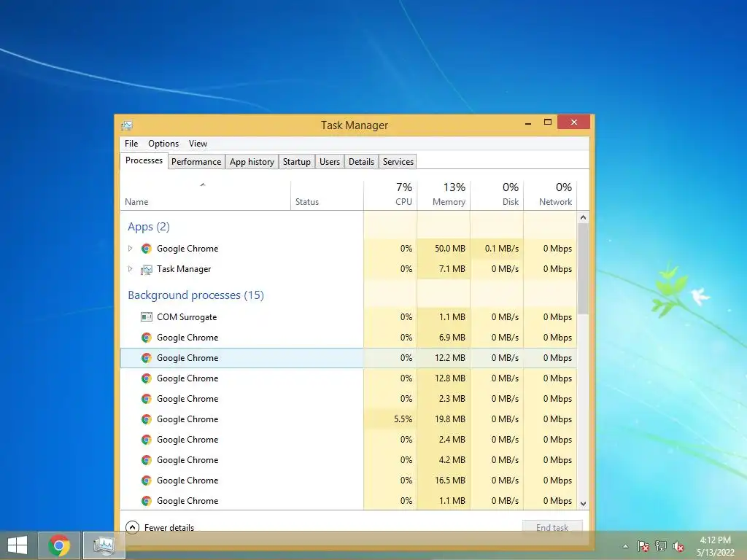Switch to the Performance tab
The image size is (747, 560).
(196, 162)
